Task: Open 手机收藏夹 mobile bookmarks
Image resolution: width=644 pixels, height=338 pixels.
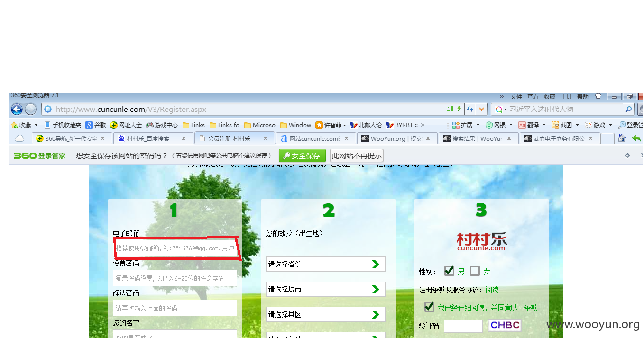Action: click(63, 125)
